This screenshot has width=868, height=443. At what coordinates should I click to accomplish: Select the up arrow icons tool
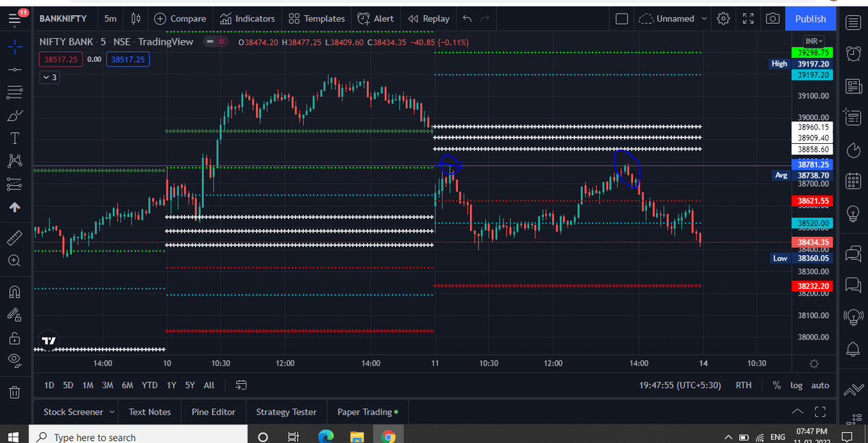click(x=14, y=208)
